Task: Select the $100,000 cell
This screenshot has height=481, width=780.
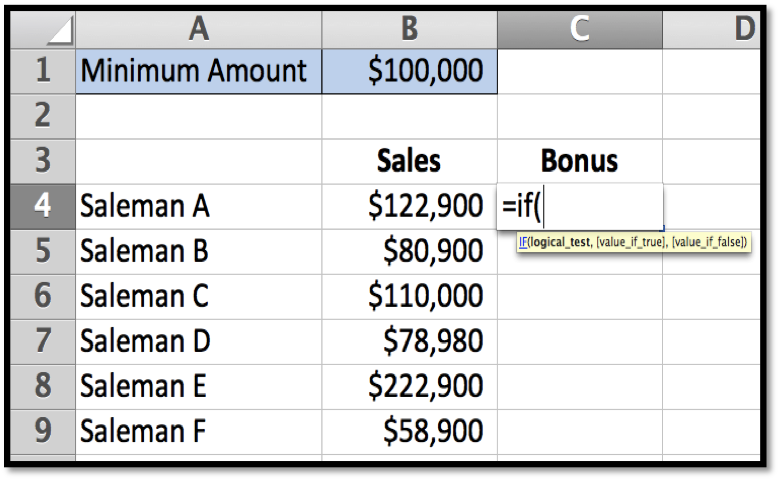Action: (x=409, y=71)
